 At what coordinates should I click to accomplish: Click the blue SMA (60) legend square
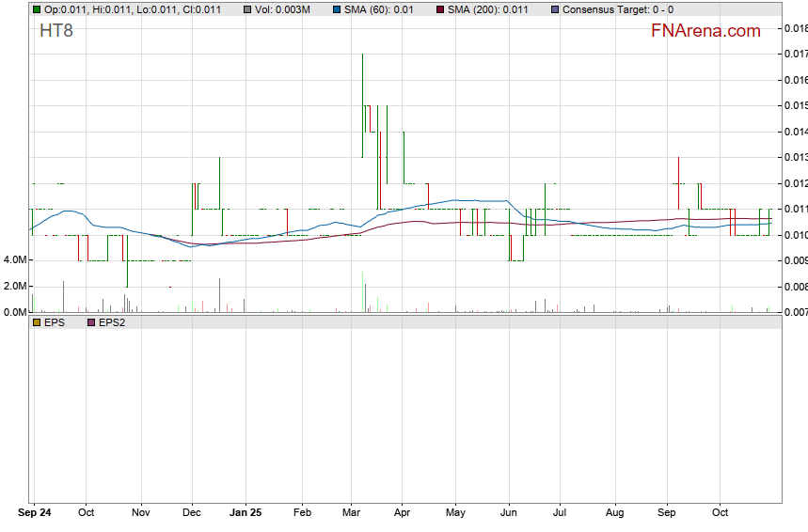(x=336, y=10)
